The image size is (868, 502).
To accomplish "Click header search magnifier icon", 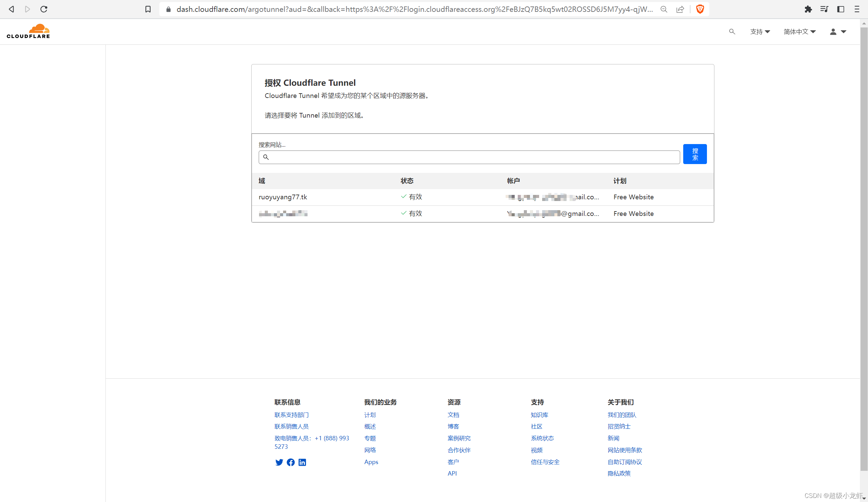I will pyautogui.click(x=732, y=32).
